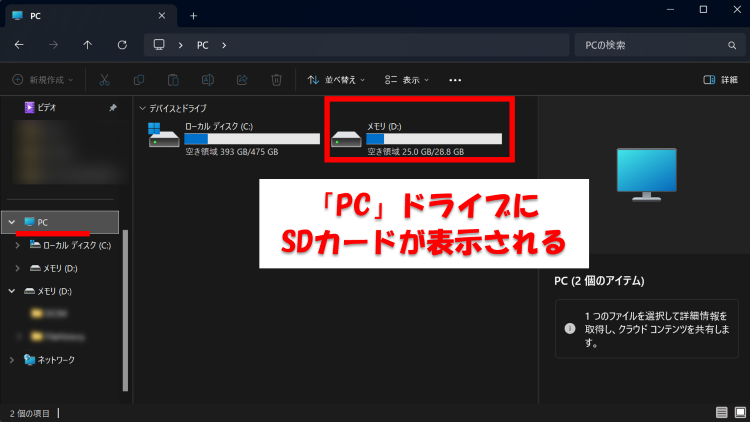Click the Share toolbar icon

[242, 80]
